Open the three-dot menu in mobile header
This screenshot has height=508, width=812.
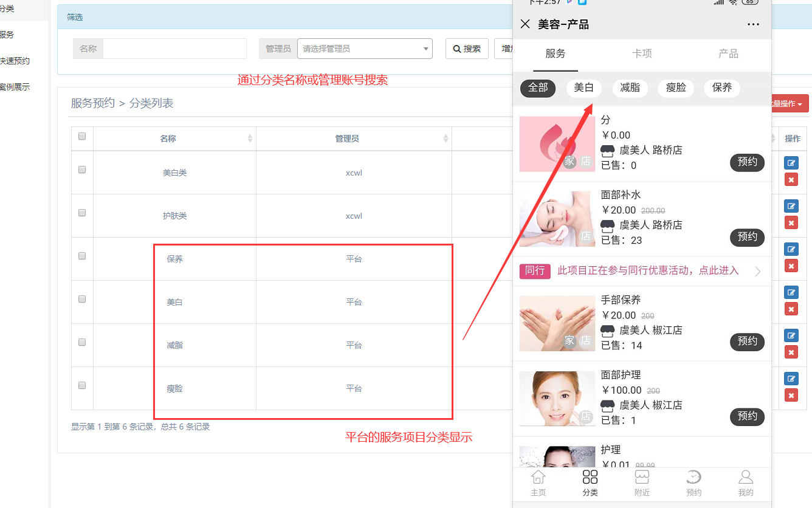click(x=753, y=24)
